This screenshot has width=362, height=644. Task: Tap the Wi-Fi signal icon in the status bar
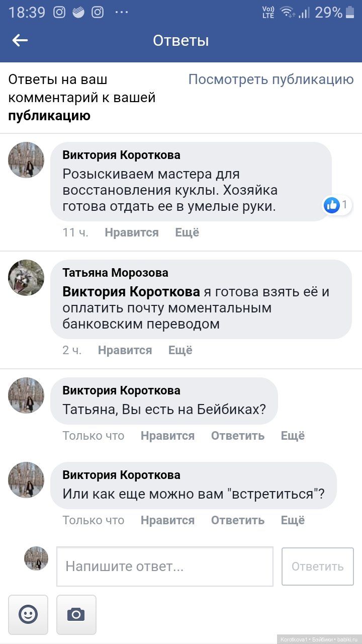[287, 13]
